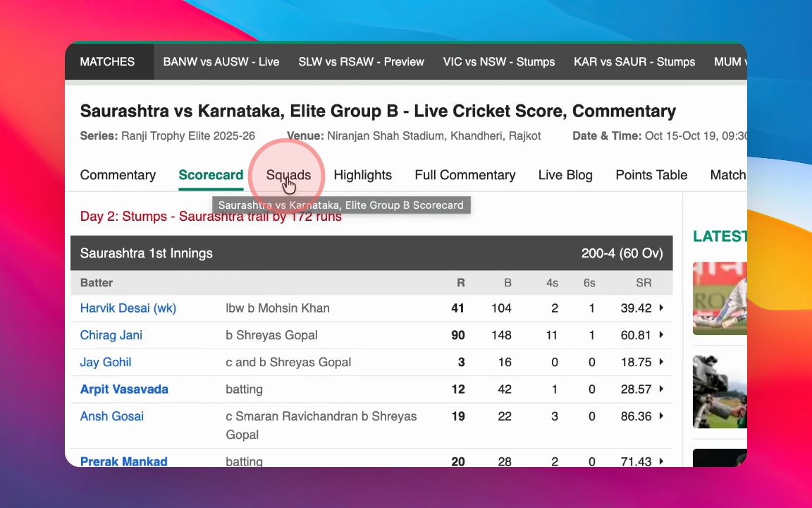Open the Highlights tab

pyautogui.click(x=362, y=175)
